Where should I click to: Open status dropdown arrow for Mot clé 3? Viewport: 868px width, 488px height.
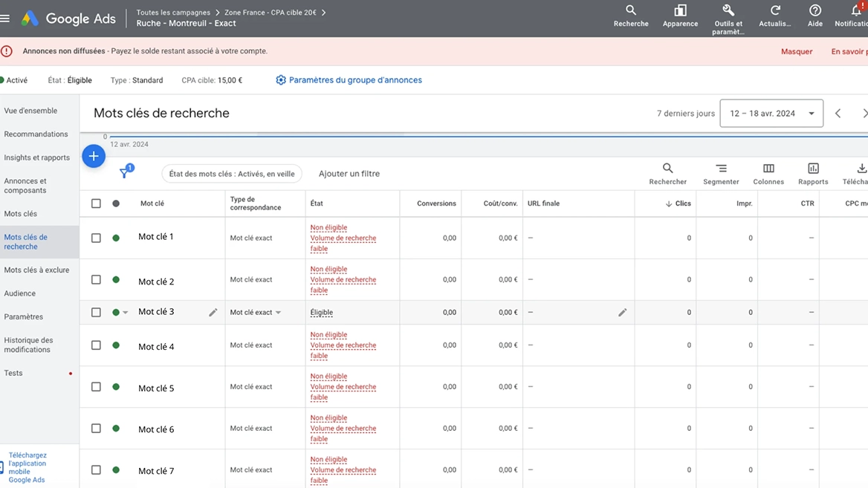click(126, 313)
